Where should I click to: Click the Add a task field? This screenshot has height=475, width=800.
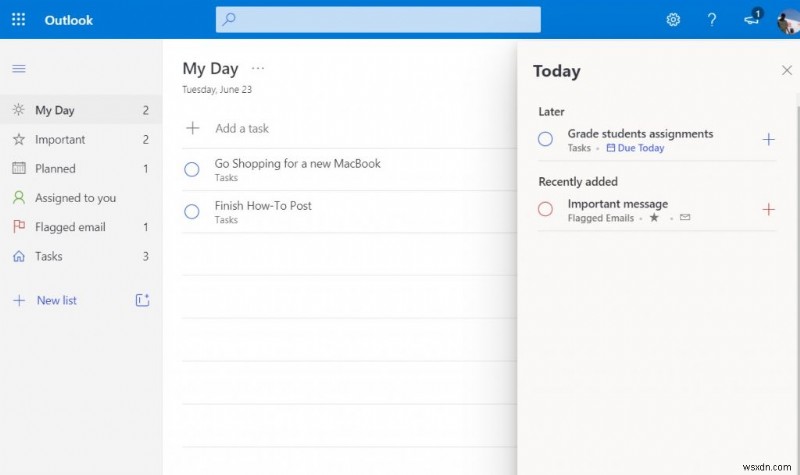(x=350, y=128)
